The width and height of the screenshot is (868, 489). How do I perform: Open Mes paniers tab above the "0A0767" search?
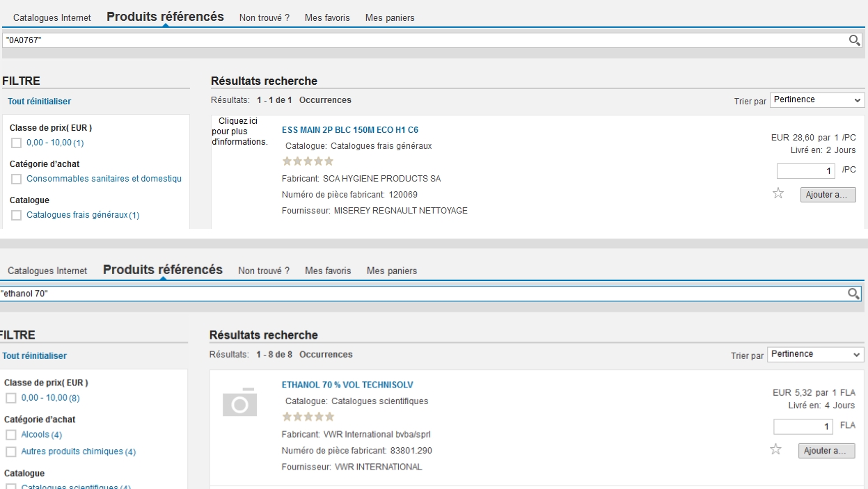click(x=389, y=18)
